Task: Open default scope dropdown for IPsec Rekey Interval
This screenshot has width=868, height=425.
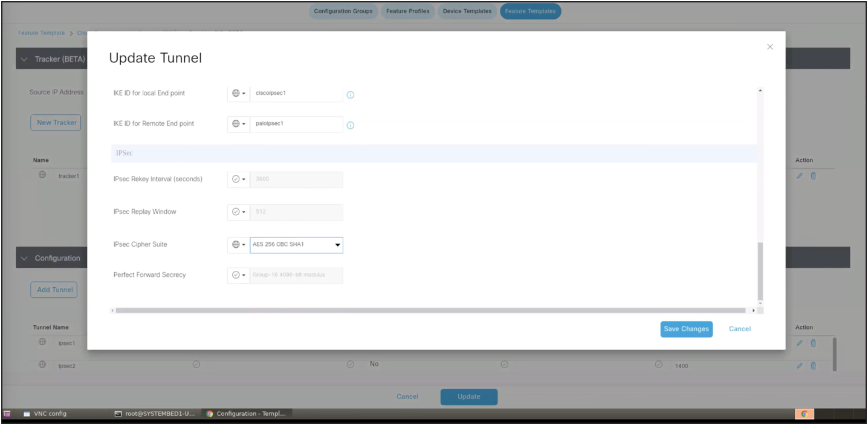Action: pyautogui.click(x=239, y=180)
